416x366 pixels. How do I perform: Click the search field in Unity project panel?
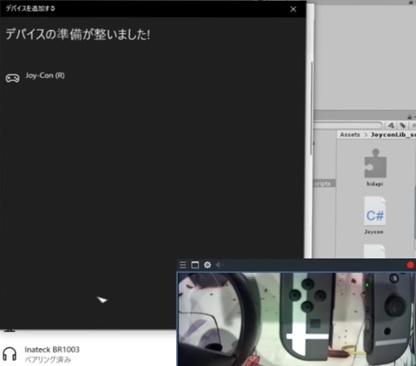(348, 125)
